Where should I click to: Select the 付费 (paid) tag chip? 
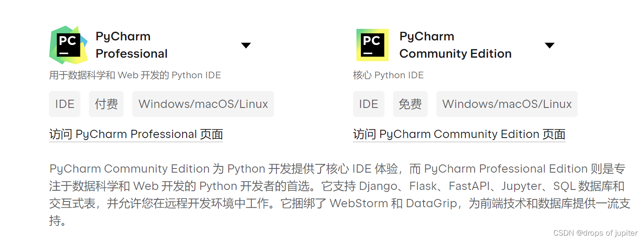point(106,104)
